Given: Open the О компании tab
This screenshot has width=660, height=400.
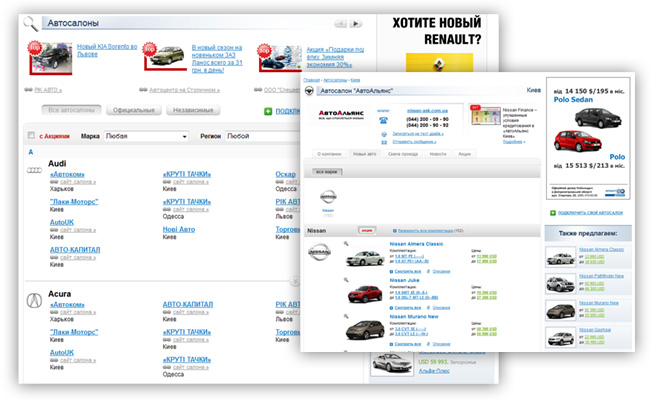Looking at the screenshot, I should [x=329, y=154].
